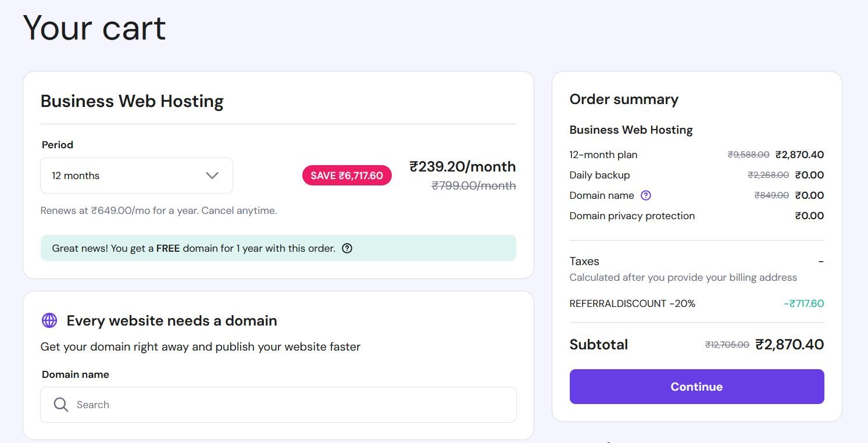The image size is (868, 443).
Task: Click the question mark next to Domain name
Action: pos(645,195)
